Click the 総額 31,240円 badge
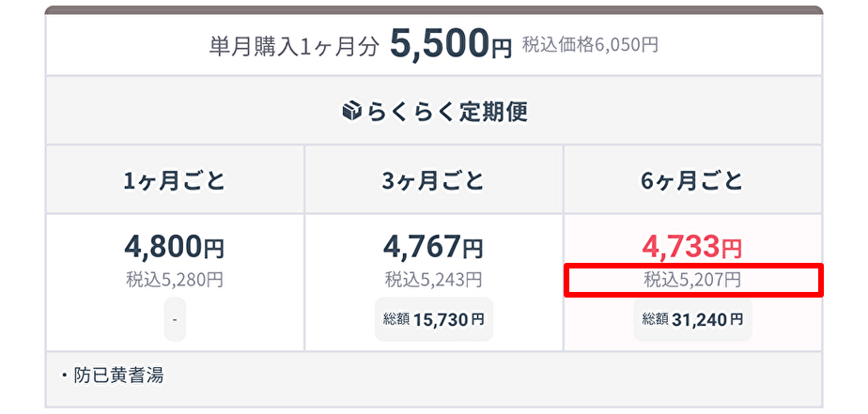This screenshot has width=868, height=414. click(x=692, y=319)
